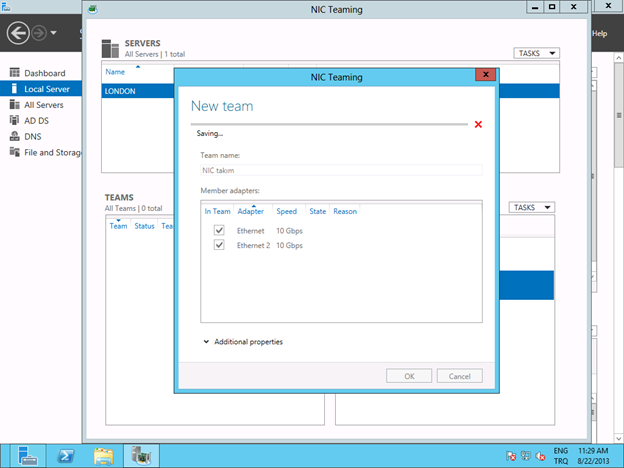Click the 10 Gbps speed of Ethernet 2

pos(289,246)
